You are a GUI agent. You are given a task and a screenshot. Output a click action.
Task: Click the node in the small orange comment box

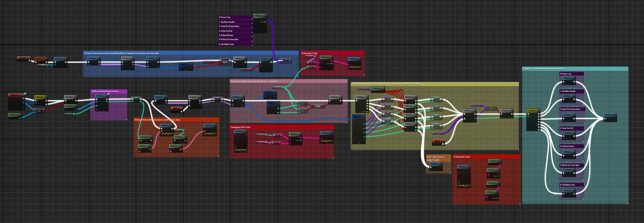[x=436, y=166]
